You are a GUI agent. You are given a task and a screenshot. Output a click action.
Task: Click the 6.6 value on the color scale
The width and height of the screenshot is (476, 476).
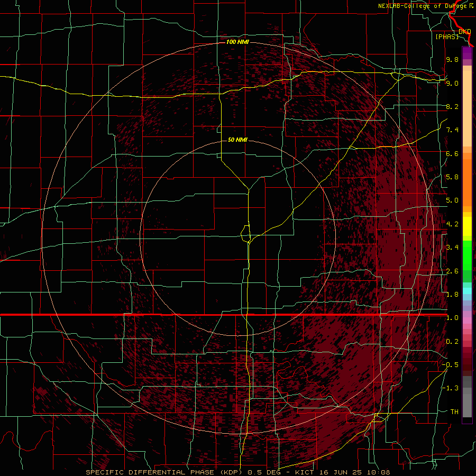click(x=452, y=153)
